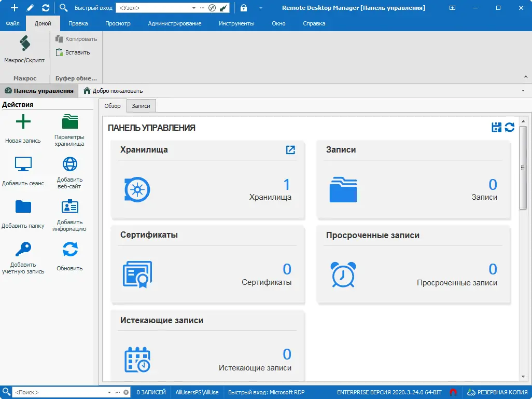The height and width of the screenshot is (399, 532).
Task: Click the ellipsis in bottom search bar
Action: (117, 392)
